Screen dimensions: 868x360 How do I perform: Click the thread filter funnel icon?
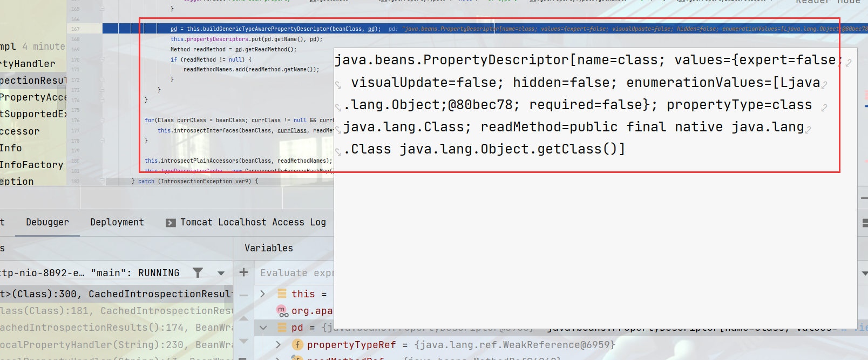click(198, 273)
